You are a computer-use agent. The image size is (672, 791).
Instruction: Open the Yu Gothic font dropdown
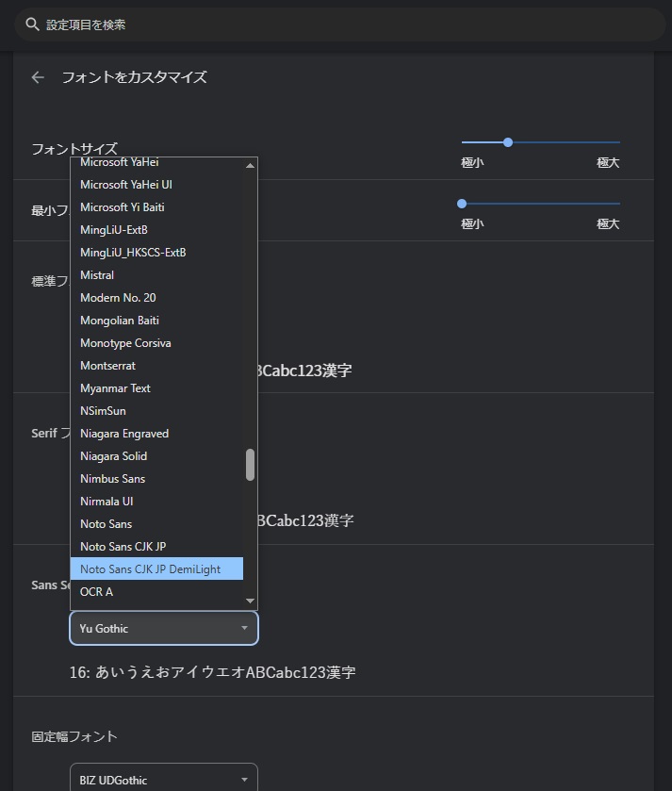[x=164, y=628]
